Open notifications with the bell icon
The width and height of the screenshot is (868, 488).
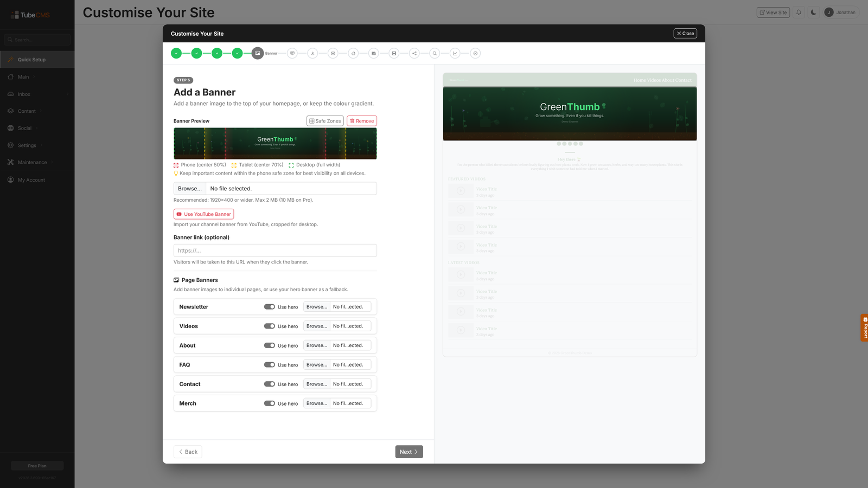tap(798, 12)
